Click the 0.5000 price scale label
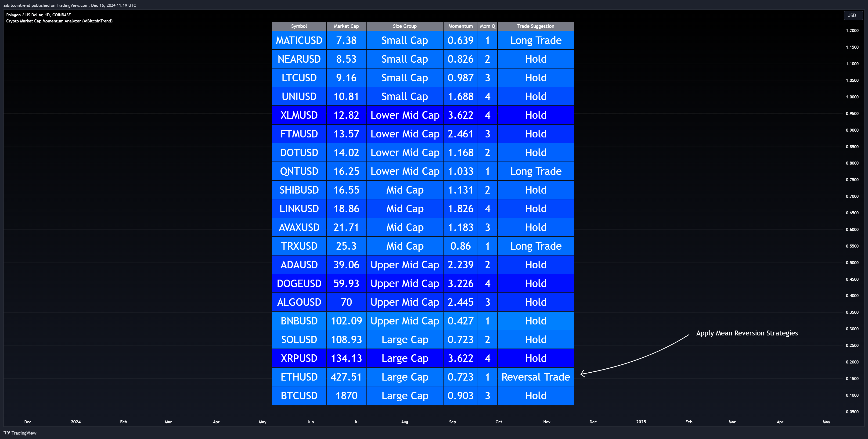This screenshot has width=868, height=439. click(x=852, y=263)
